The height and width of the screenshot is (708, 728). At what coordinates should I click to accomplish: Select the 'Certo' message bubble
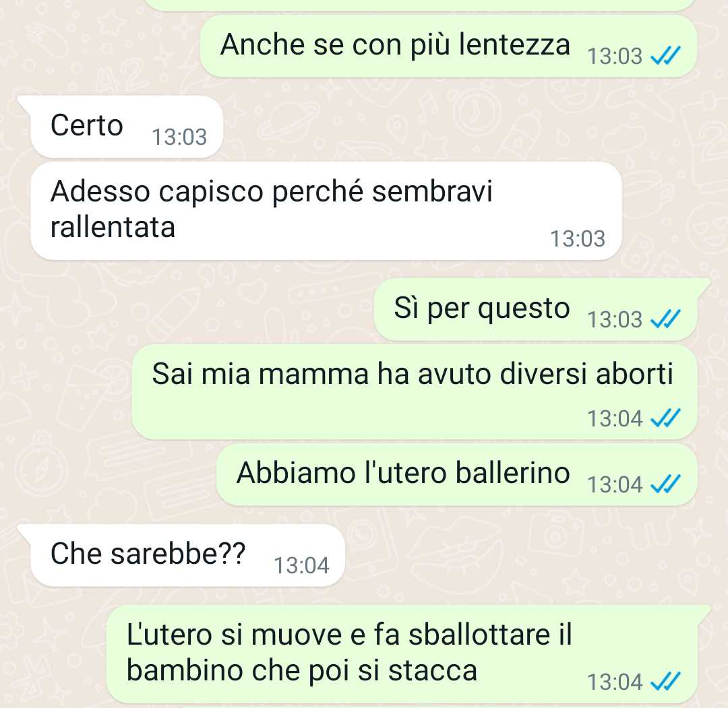coord(126,127)
